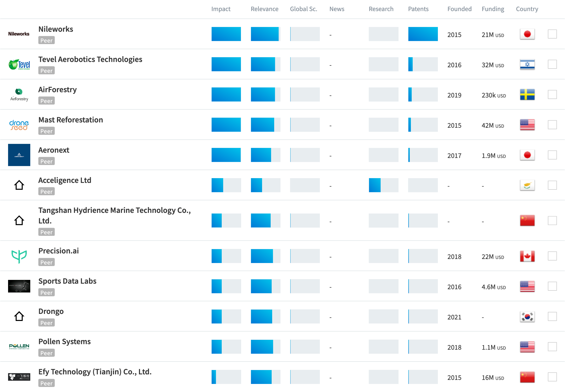Image resolution: width=565 pixels, height=392 pixels.
Task: Open the AirForestry logo icon
Action: click(19, 95)
